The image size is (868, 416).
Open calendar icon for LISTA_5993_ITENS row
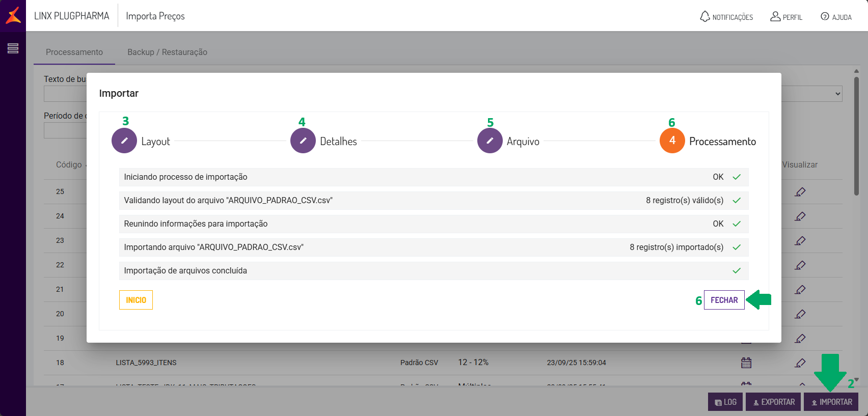pyautogui.click(x=746, y=363)
